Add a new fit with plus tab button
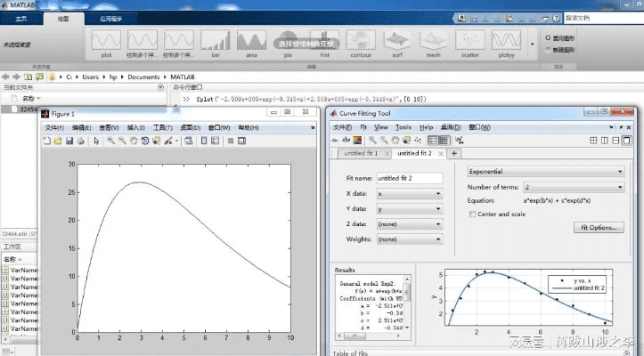The height and width of the screenshot is (356, 644). pos(454,153)
